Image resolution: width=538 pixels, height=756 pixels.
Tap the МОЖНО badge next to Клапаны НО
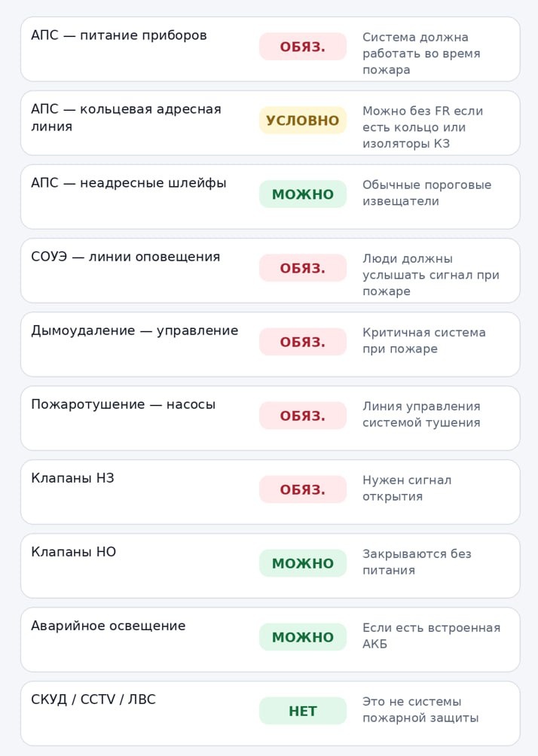click(x=303, y=563)
